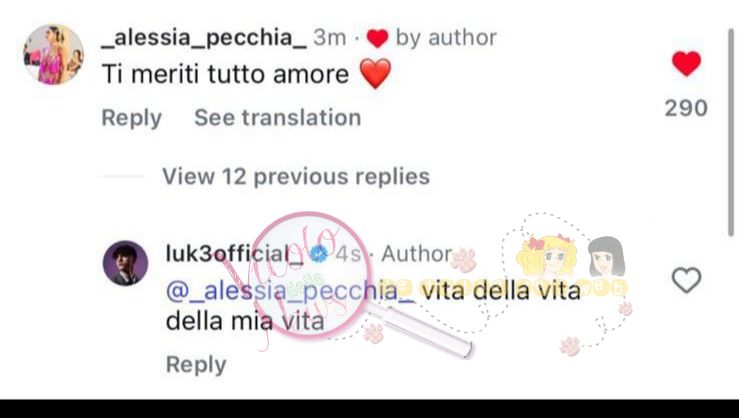Open the luk3official_ username link

[x=235, y=254]
